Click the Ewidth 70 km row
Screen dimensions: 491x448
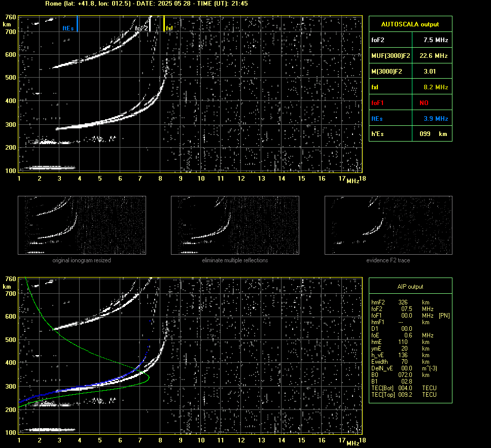click(400, 362)
